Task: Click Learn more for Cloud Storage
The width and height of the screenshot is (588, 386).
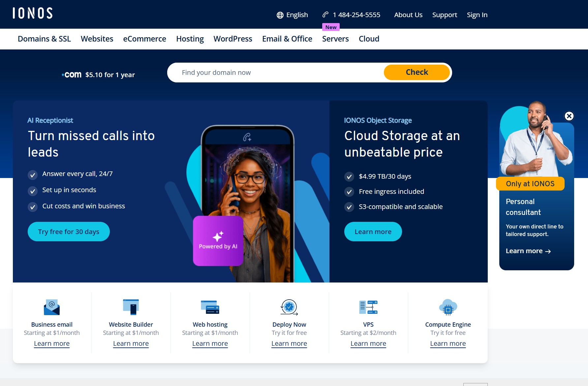Action: click(373, 231)
